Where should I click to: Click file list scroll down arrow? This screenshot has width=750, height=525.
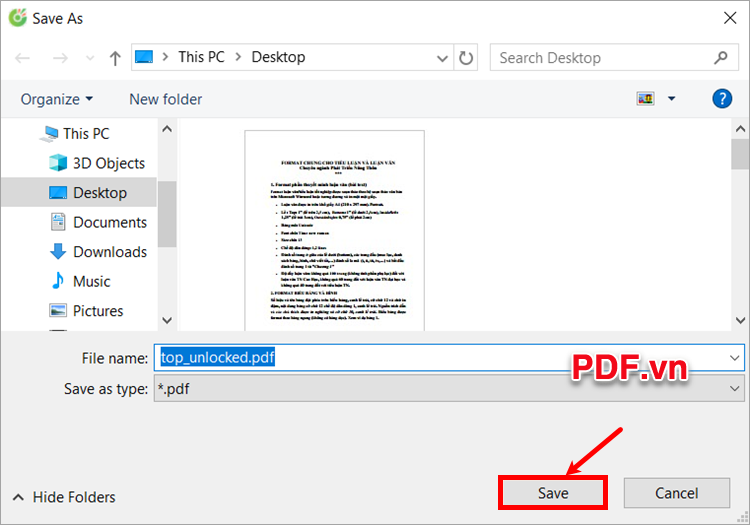tap(740, 320)
